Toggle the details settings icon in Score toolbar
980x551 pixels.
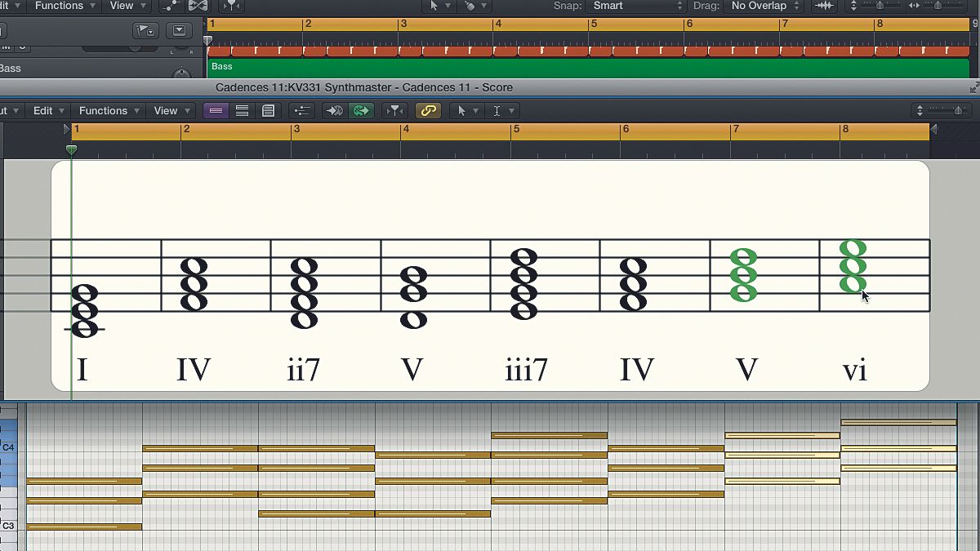[x=303, y=110]
